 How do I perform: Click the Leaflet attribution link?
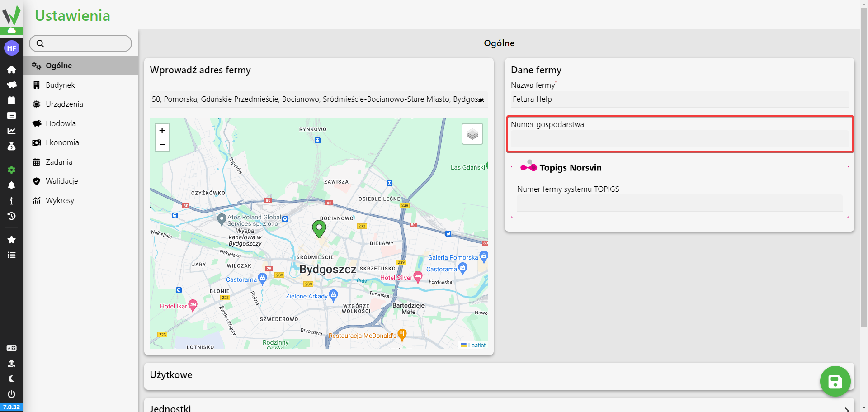click(x=476, y=345)
